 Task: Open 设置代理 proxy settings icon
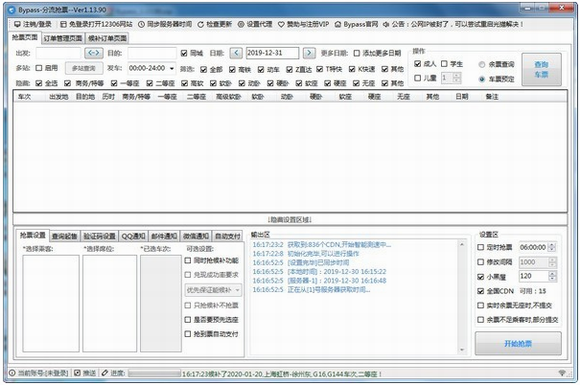[241, 24]
